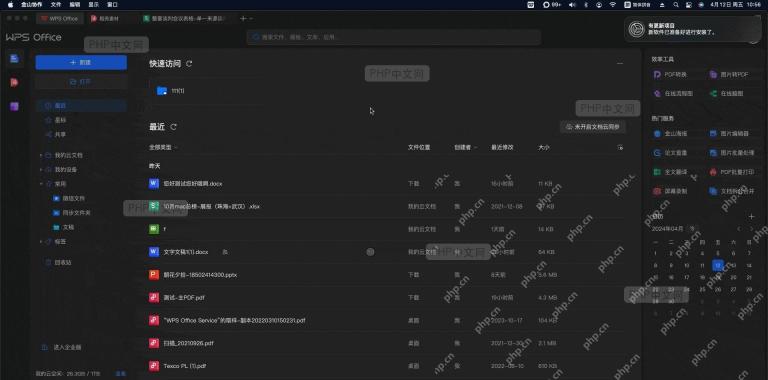
Task: Click 进入企业版 at sidebar bottom
Action: pos(62,347)
